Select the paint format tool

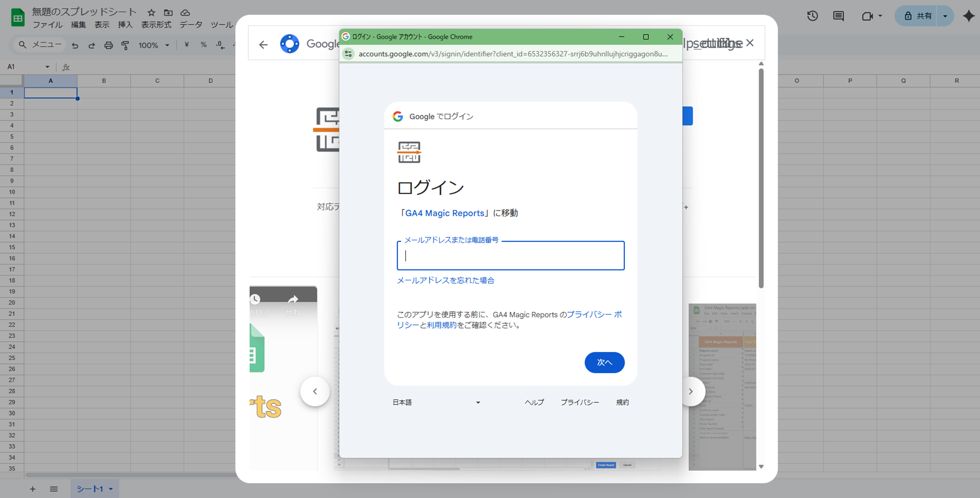tap(125, 46)
